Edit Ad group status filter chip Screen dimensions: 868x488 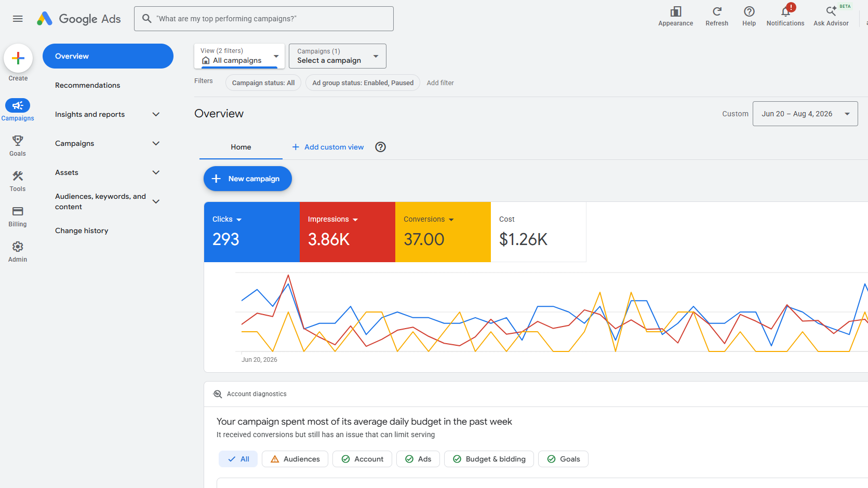pyautogui.click(x=363, y=83)
